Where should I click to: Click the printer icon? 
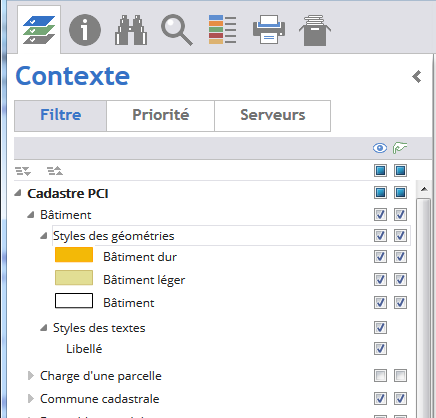[x=269, y=29]
